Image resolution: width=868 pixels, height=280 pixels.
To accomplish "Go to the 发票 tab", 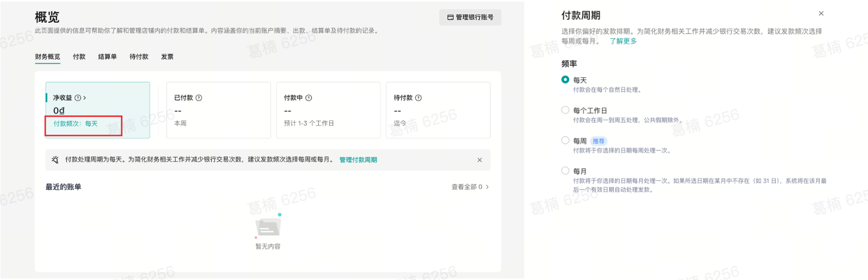I will tap(167, 57).
